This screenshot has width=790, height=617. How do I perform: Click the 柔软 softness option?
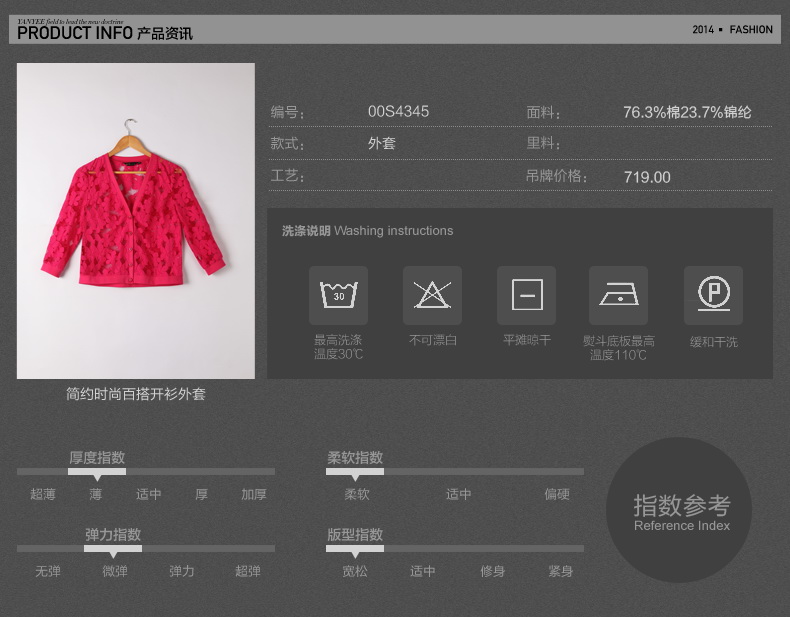(357, 494)
